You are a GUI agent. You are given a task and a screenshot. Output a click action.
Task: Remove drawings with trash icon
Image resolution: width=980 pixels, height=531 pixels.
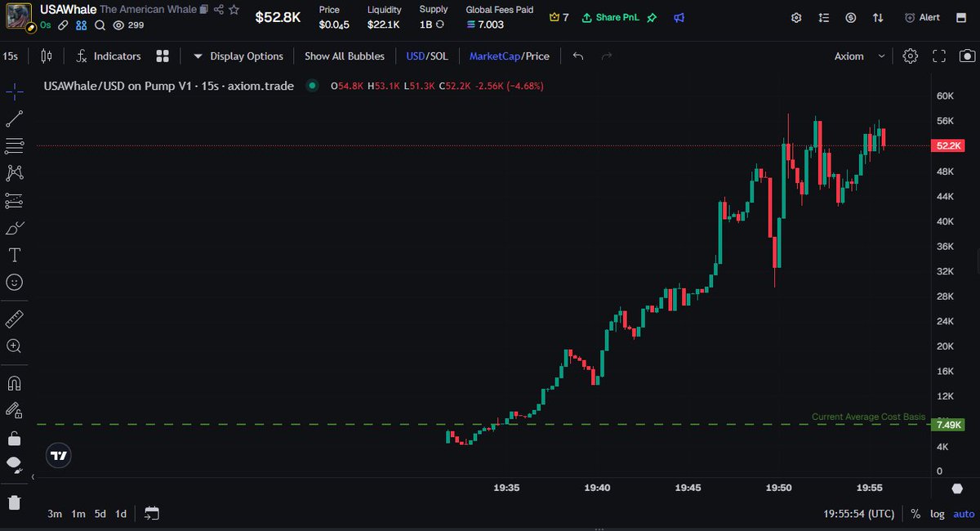(14, 502)
